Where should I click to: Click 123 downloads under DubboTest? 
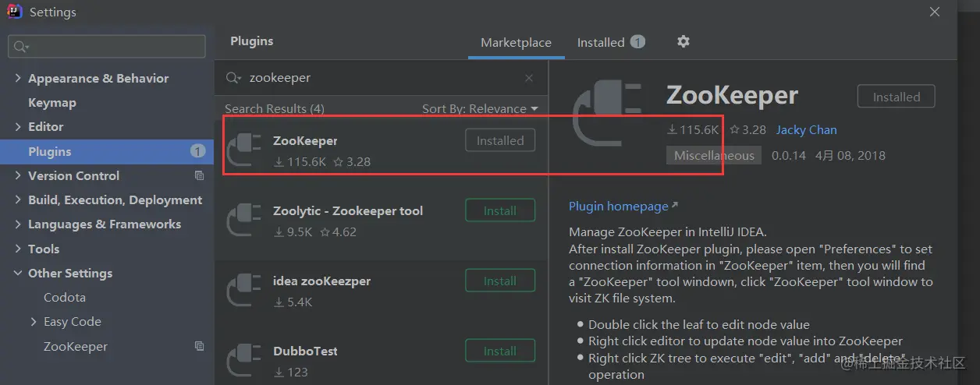point(292,372)
